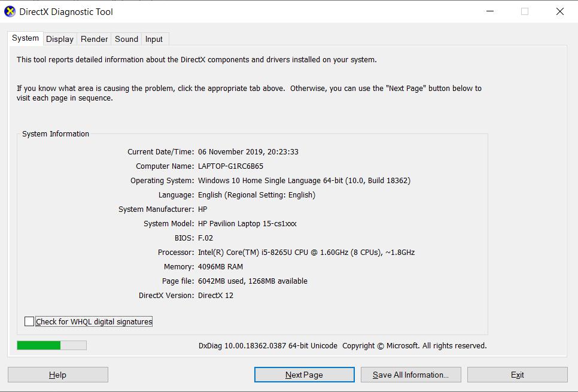Click the DirectX Version: field label

click(x=166, y=296)
